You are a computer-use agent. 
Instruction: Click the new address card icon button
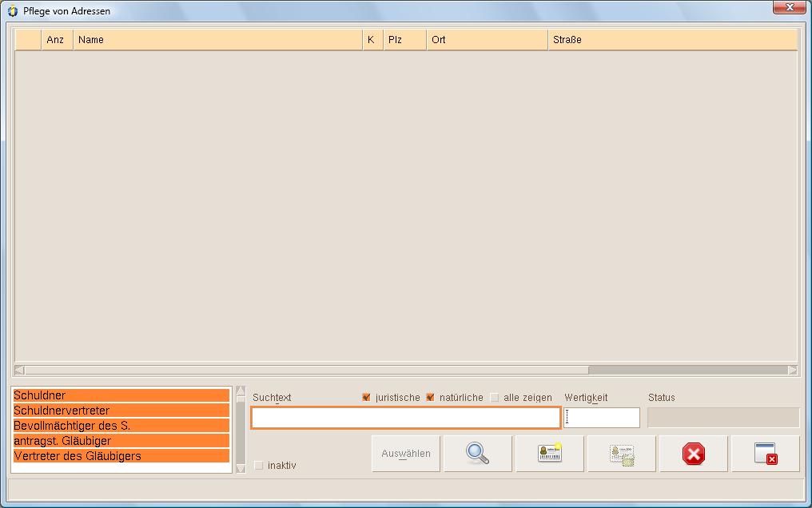(x=550, y=454)
